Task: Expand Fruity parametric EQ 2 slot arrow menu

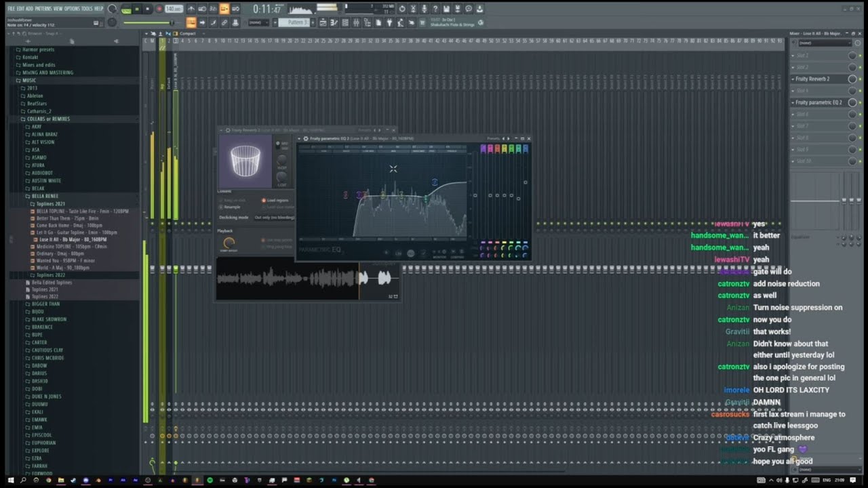Action: coord(793,102)
